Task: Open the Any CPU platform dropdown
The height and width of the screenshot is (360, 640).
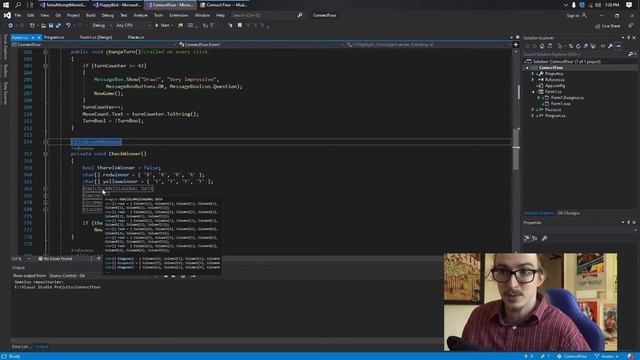Action: point(133,25)
